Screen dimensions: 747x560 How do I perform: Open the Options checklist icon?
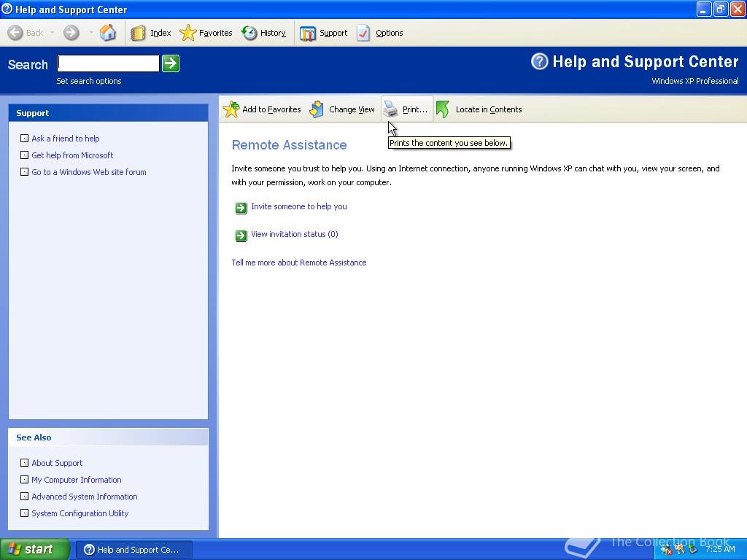(363, 33)
